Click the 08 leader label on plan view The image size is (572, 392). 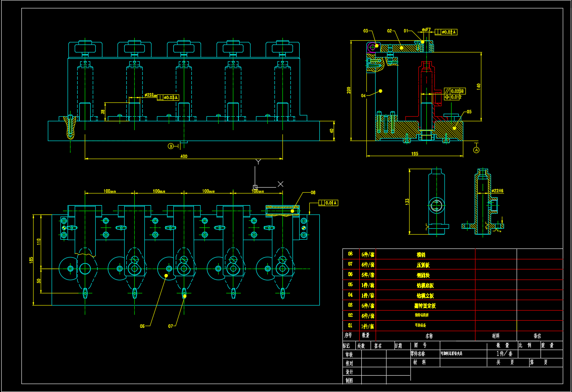pos(313,193)
